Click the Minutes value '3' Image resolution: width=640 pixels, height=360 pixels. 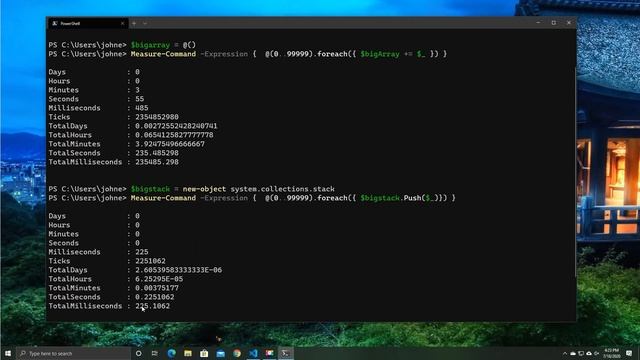138,90
